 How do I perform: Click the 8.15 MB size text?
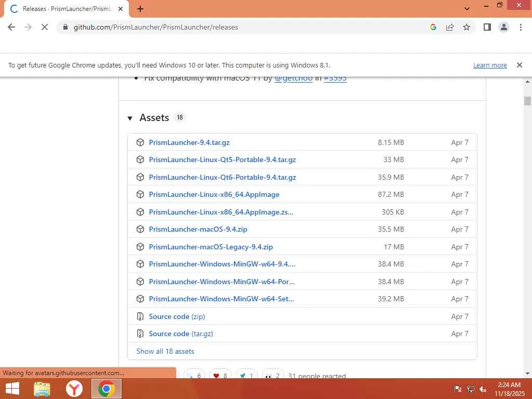(x=391, y=142)
